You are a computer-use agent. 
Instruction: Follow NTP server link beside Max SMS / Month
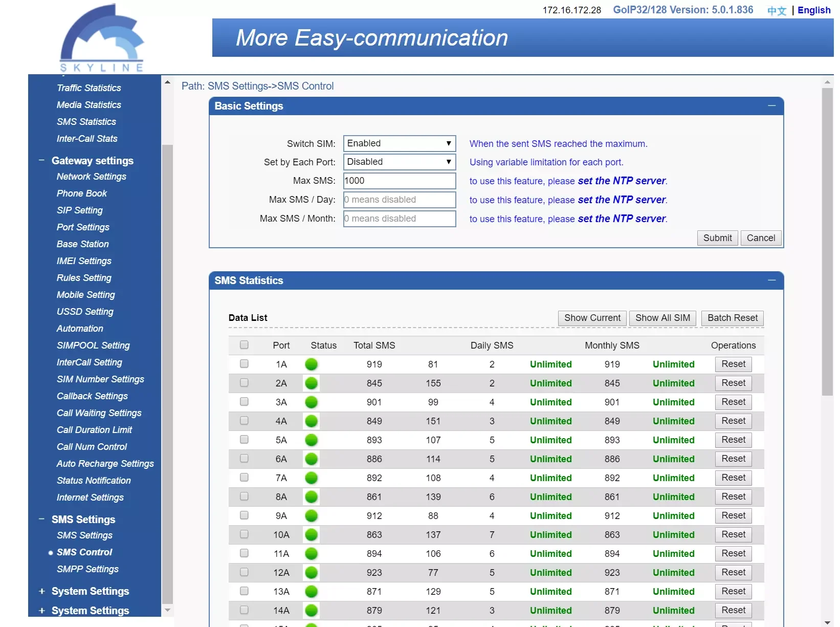pyautogui.click(x=622, y=219)
